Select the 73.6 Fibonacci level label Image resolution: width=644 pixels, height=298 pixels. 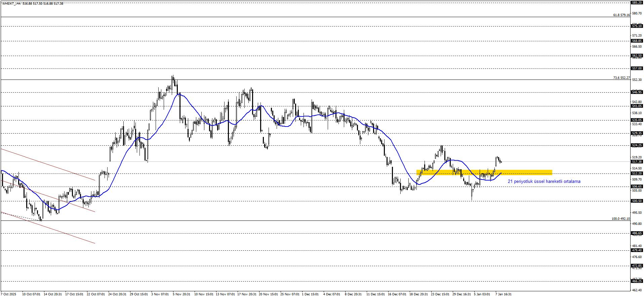tap(621, 78)
